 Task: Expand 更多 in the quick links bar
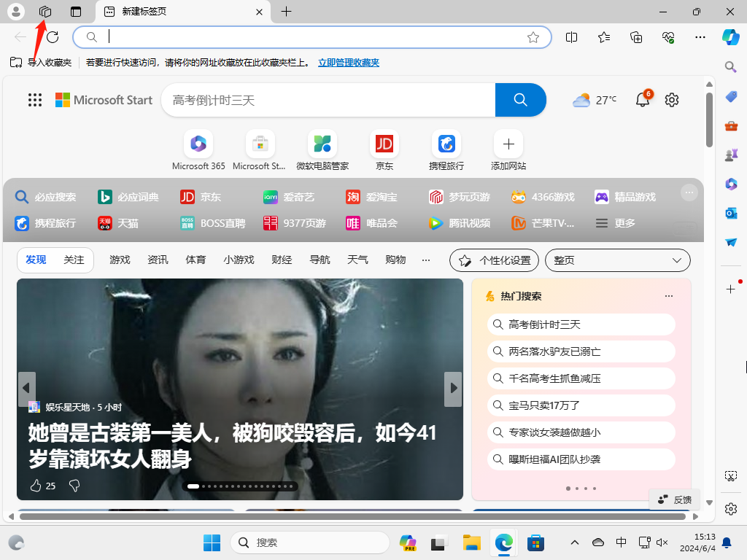pyautogui.click(x=615, y=223)
